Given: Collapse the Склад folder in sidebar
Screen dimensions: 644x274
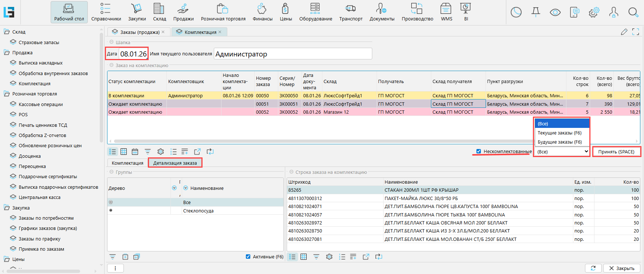Looking at the screenshot, I should click(x=7, y=32).
